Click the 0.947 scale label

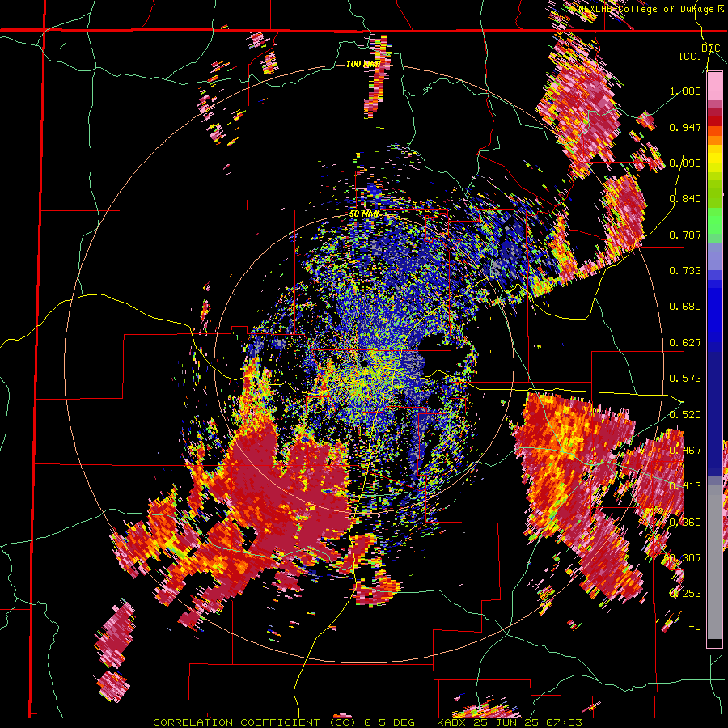pyautogui.click(x=685, y=127)
